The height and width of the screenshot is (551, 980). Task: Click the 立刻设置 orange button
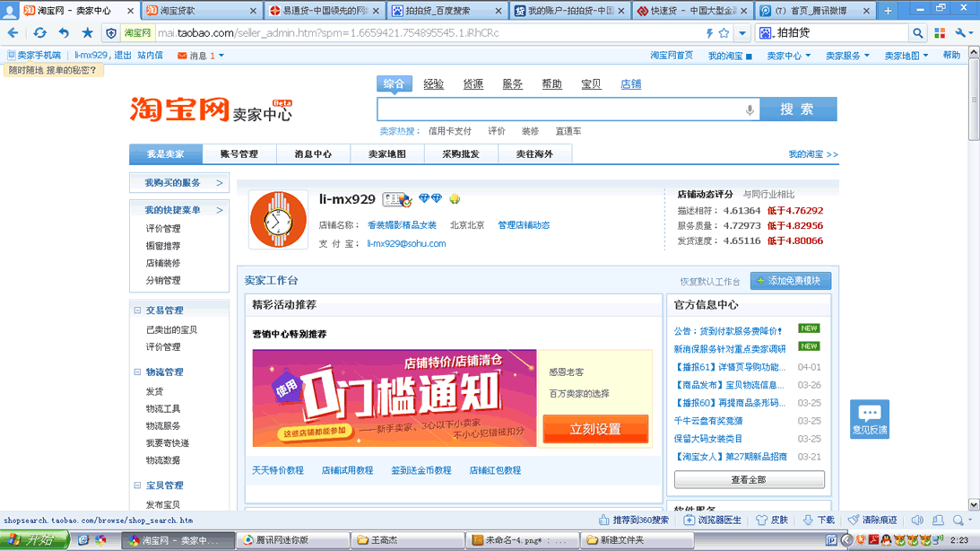[x=595, y=429]
